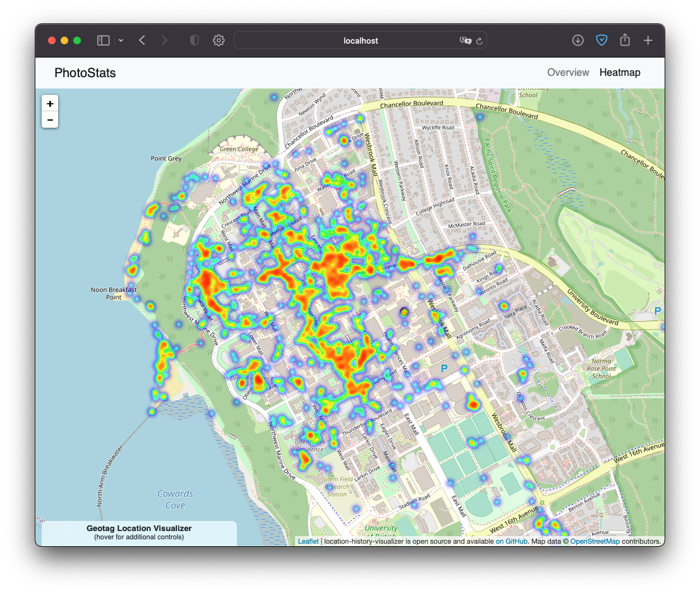Screen dimensions: 700x593
Task: Click the 'Yalta Place' street label
Action: [515, 312]
